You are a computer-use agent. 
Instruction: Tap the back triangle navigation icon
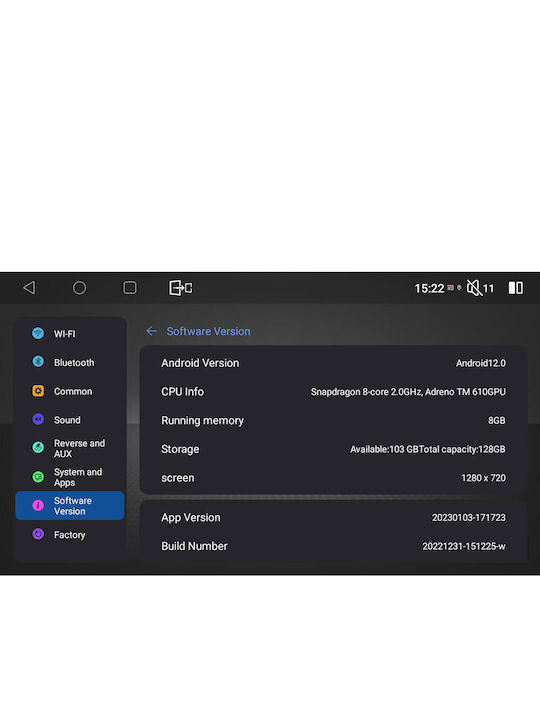tap(29, 288)
